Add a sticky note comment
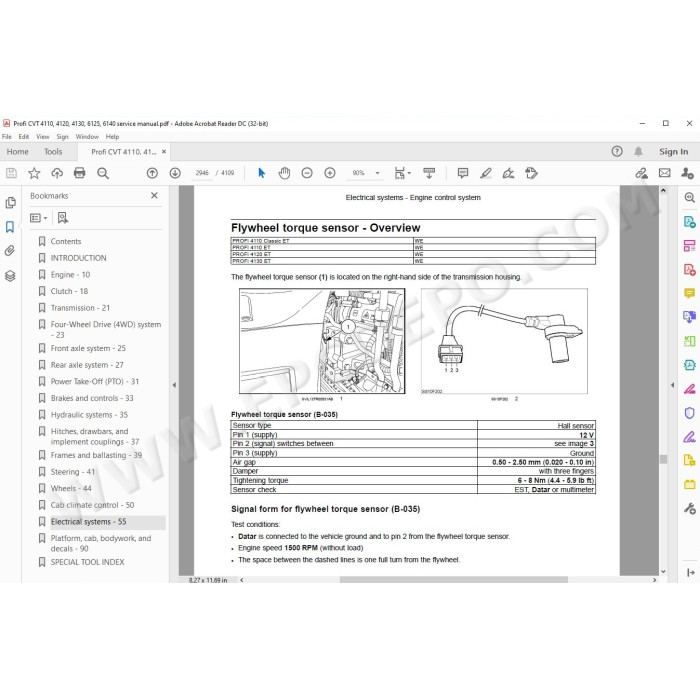700x700 pixels. pos(463,173)
